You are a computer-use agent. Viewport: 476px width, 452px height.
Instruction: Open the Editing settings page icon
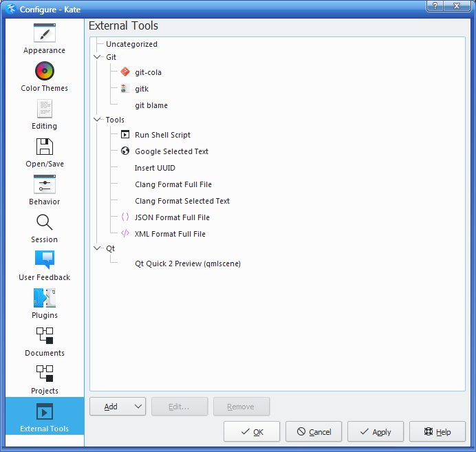45,109
